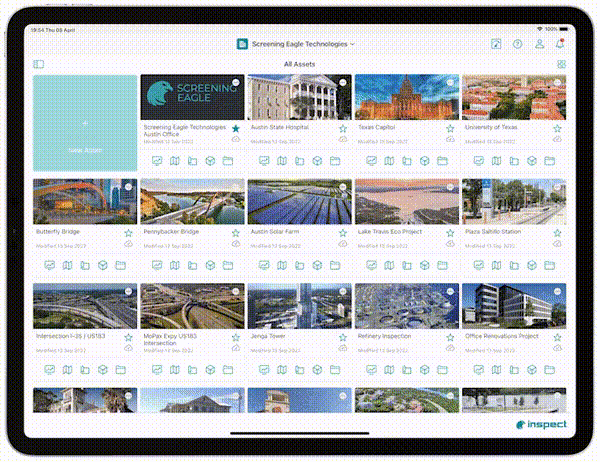Screen dimensions: 600x462
Task: Select the Refinery Inspection asset name
Action: pos(384,336)
